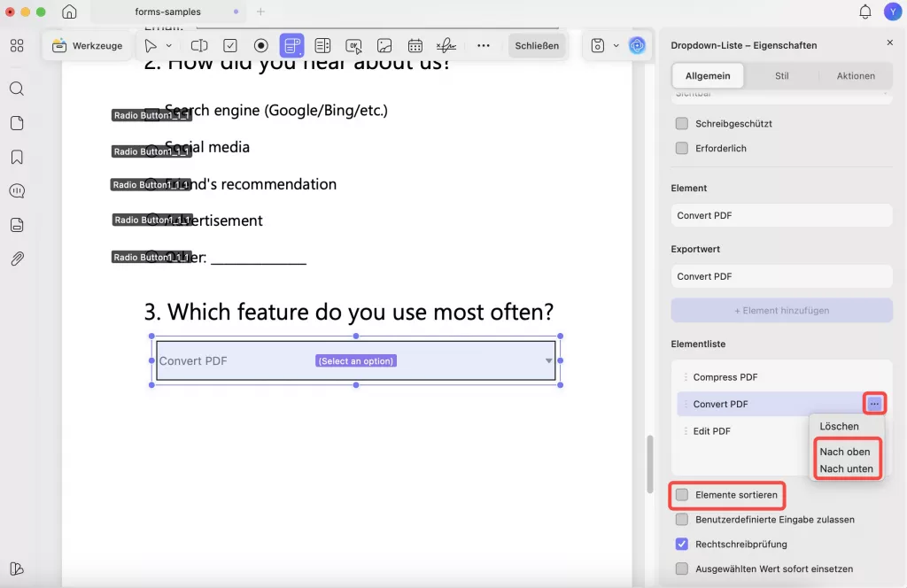Click the Schließen button
This screenshot has width=907, height=588.
pyautogui.click(x=537, y=46)
